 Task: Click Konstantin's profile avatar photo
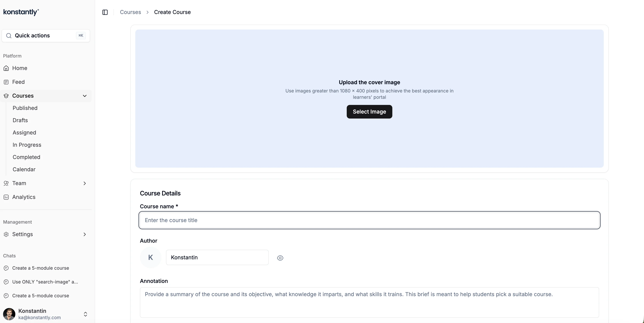click(9, 314)
